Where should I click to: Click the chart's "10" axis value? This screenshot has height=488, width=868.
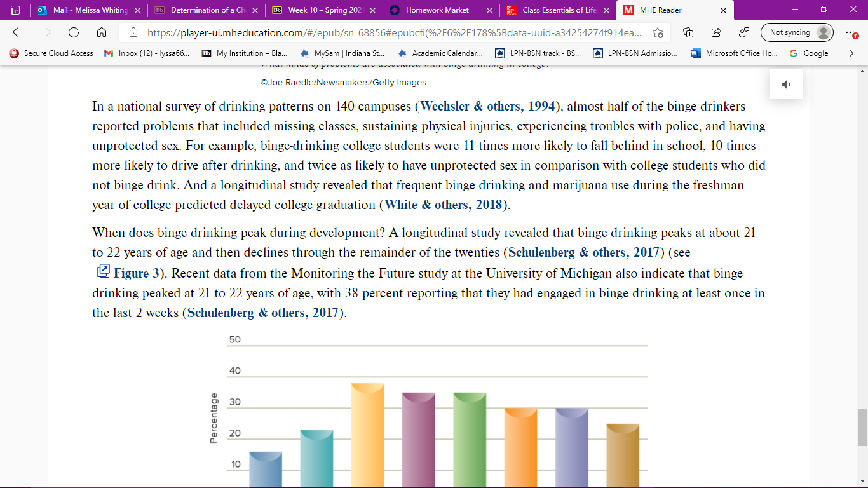click(x=235, y=464)
